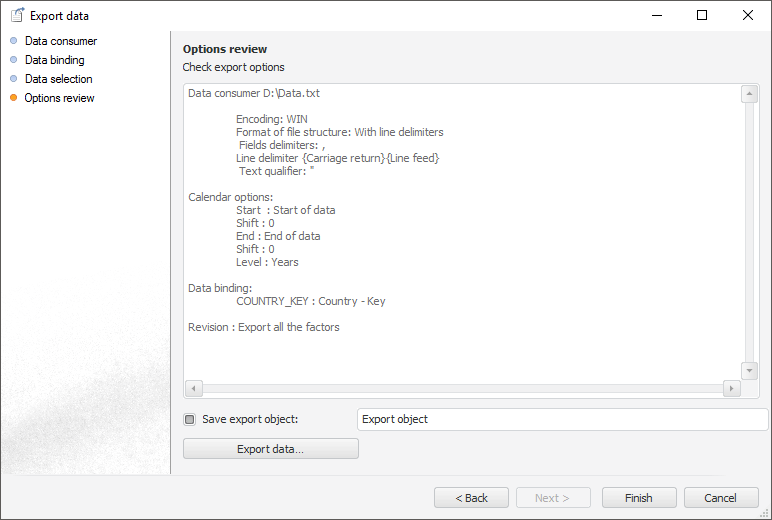Image resolution: width=772 pixels, height=520 pixels.
Task: Click the Data consumer step bullet
Action: coord(14,41)
